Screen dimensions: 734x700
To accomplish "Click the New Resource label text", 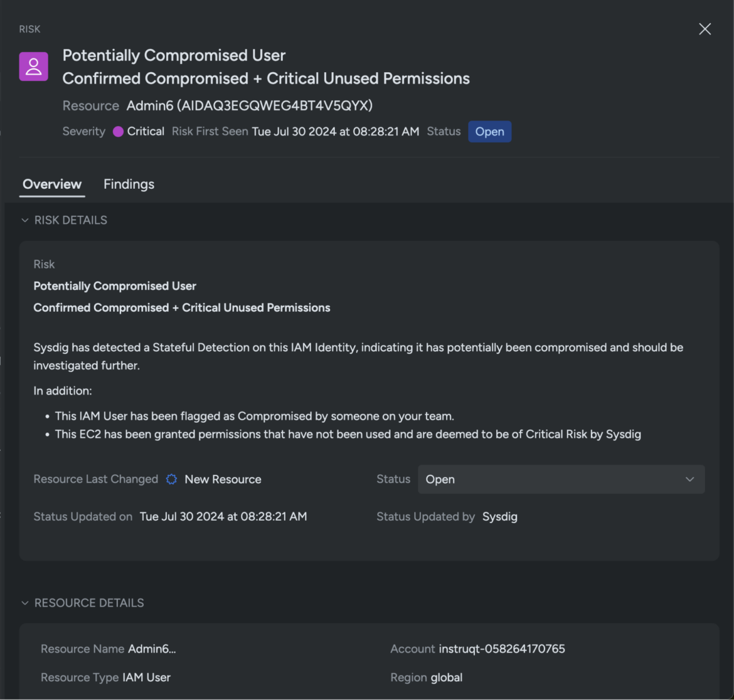I will click(x=223, y=479).
